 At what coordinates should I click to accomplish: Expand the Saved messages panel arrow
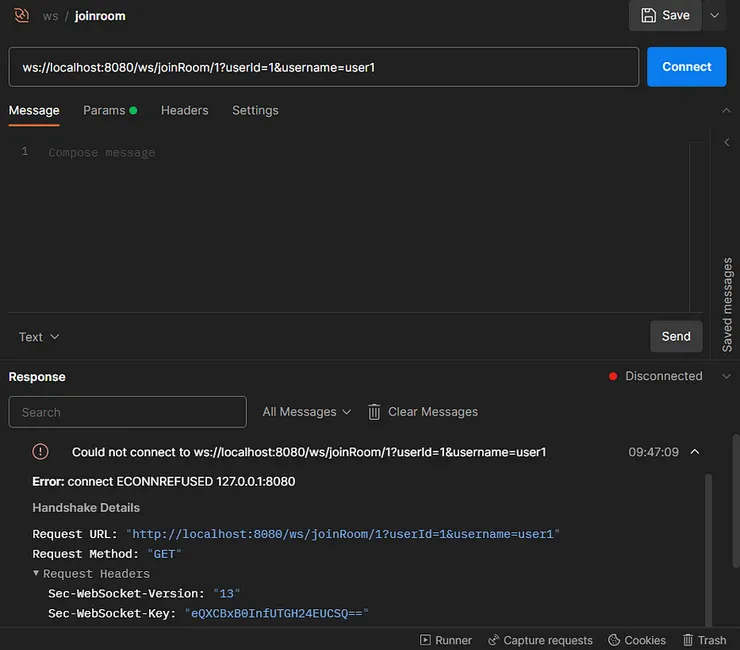(727, 142)
